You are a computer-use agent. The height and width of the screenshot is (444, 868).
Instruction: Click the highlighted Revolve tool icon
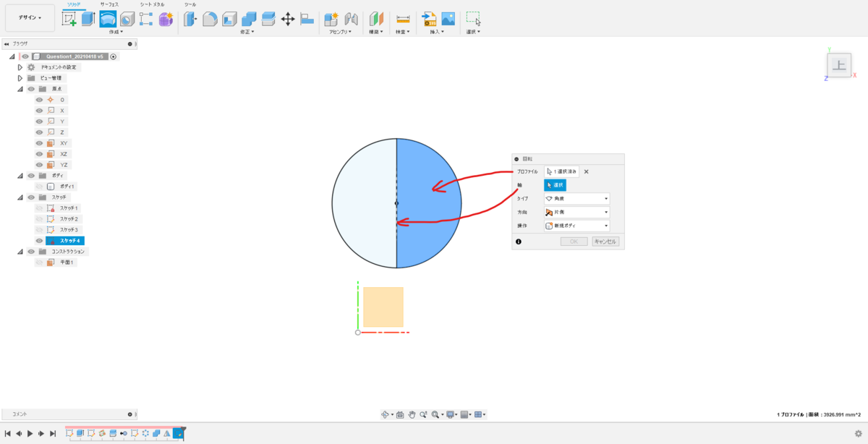[108, 19]
